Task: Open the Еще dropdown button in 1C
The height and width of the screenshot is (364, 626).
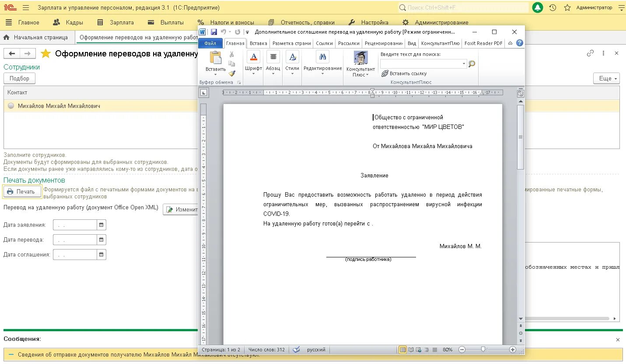Action: (606, 78)
